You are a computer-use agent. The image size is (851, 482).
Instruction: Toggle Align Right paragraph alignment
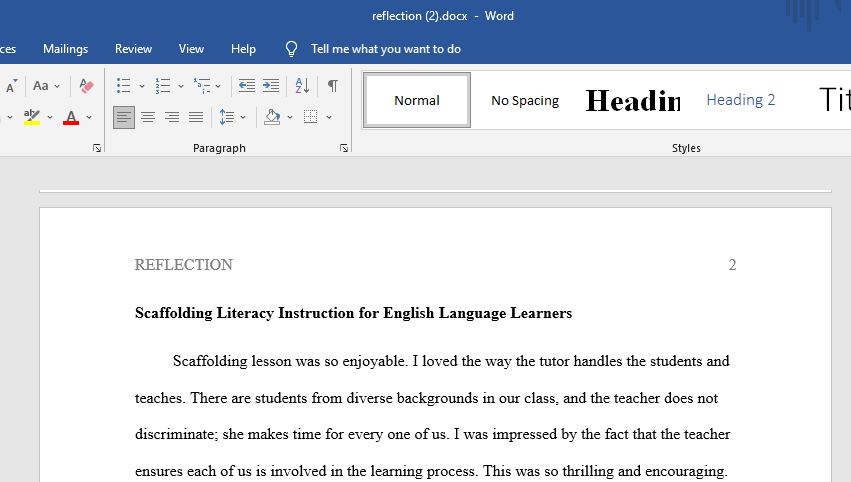(172, 117)
